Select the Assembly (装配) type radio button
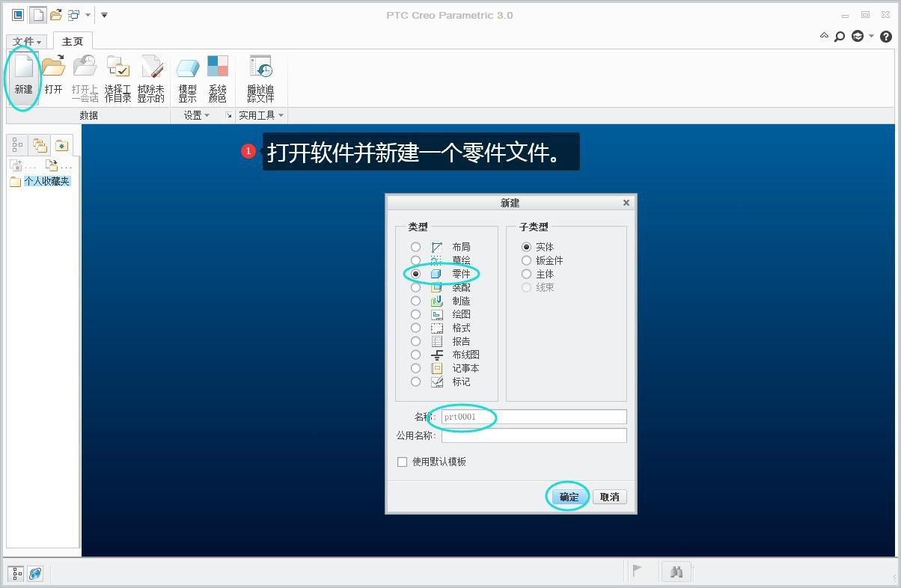This screenshot has width=901, height=588. [415, 287]
